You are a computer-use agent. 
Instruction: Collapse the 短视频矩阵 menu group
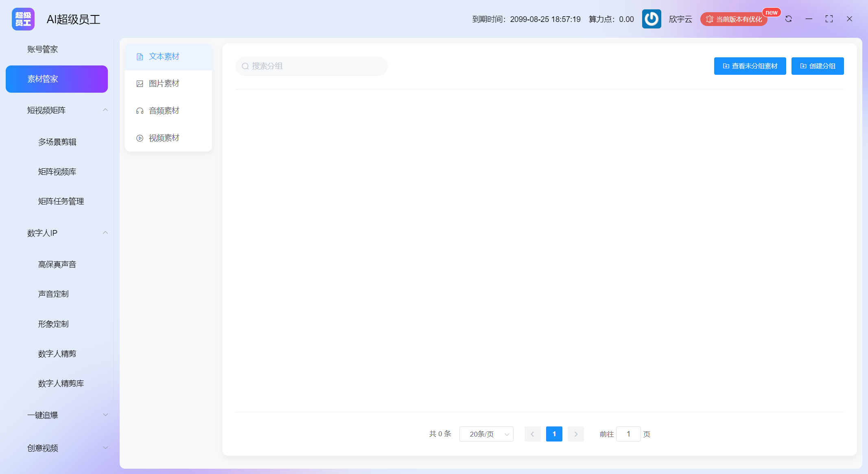tap(105, 110)
